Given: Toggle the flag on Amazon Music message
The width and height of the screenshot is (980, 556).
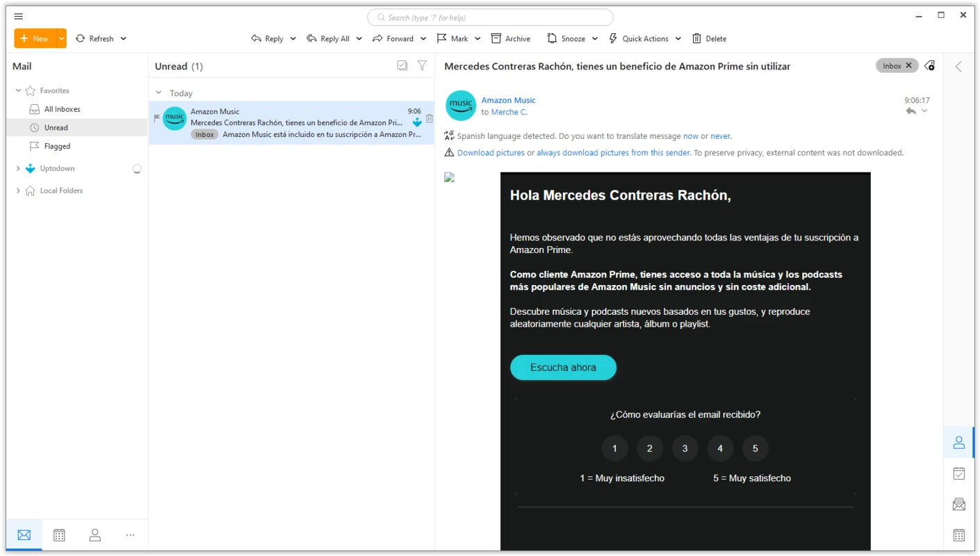Looking at the screenshot, I should click(156, 117).
